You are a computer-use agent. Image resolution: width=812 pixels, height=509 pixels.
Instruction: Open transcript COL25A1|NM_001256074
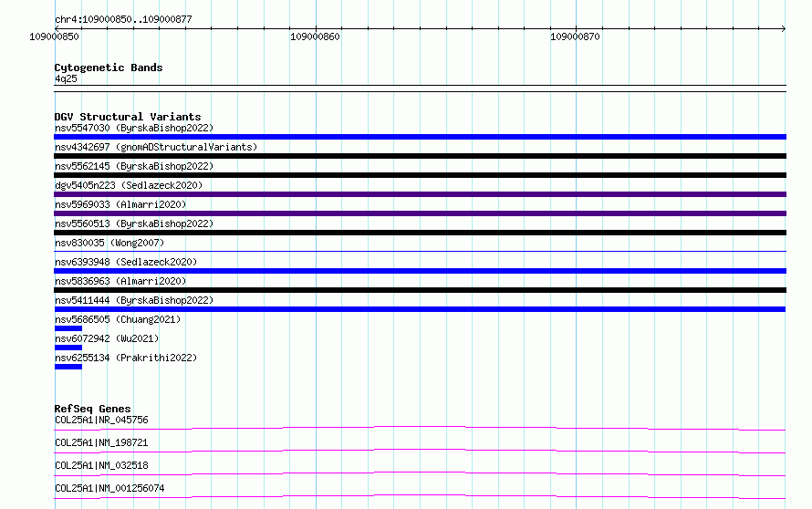109,488
